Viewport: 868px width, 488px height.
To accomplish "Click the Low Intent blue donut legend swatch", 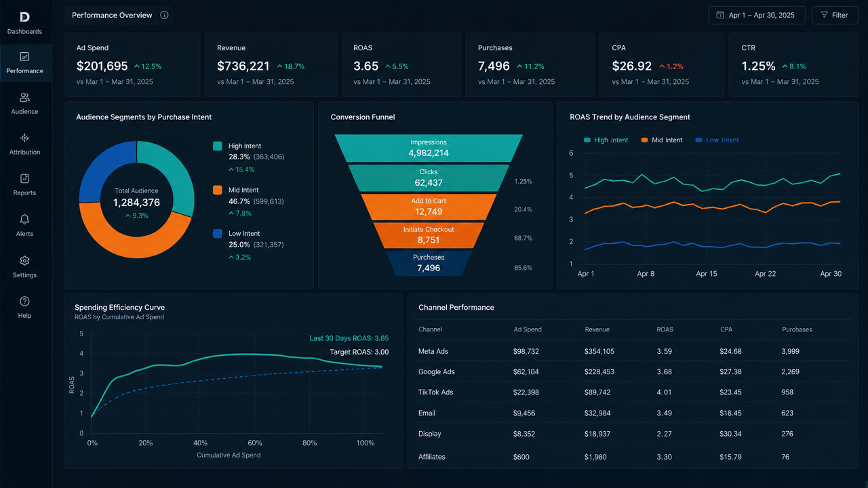I will tap(218, 233).
